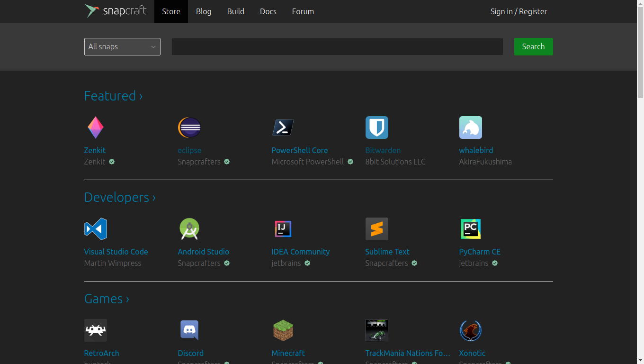The height and width of the screenshot is (364, 644).
Task: Open the PyCharm CE icon
Action: (470, 228)
